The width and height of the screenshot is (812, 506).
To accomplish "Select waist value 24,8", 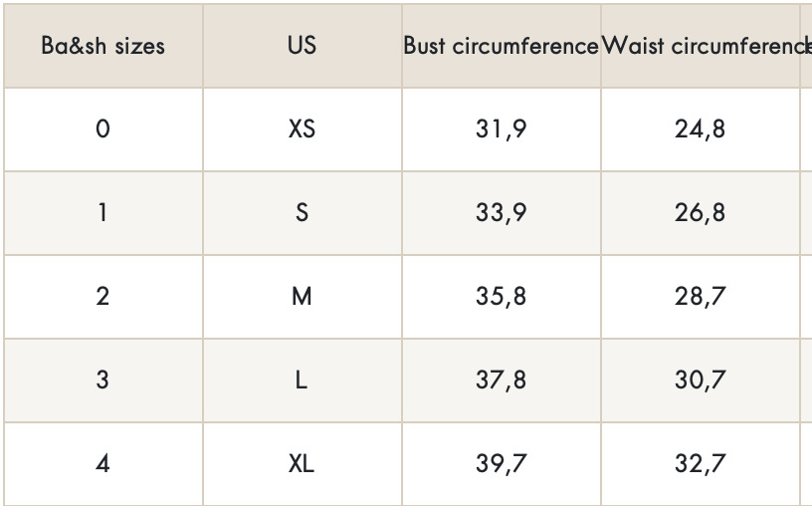I will click(700, 129).
